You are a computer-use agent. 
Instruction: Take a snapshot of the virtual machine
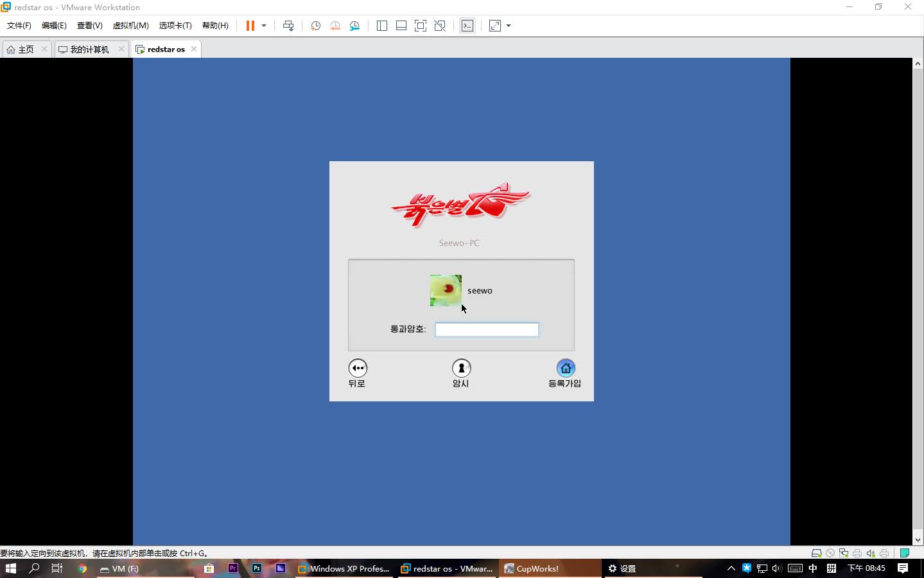click(x=315, y=26)
